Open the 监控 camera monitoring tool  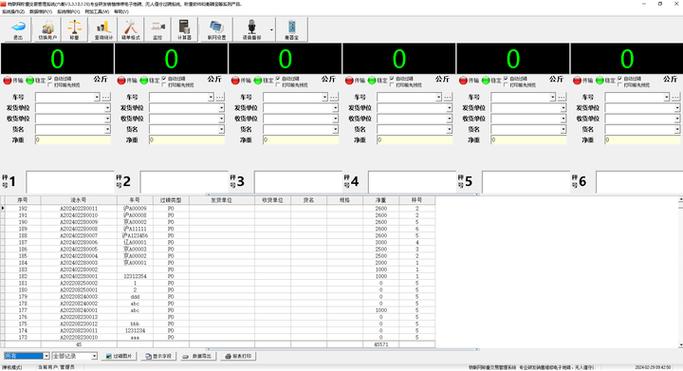[158, 30]
